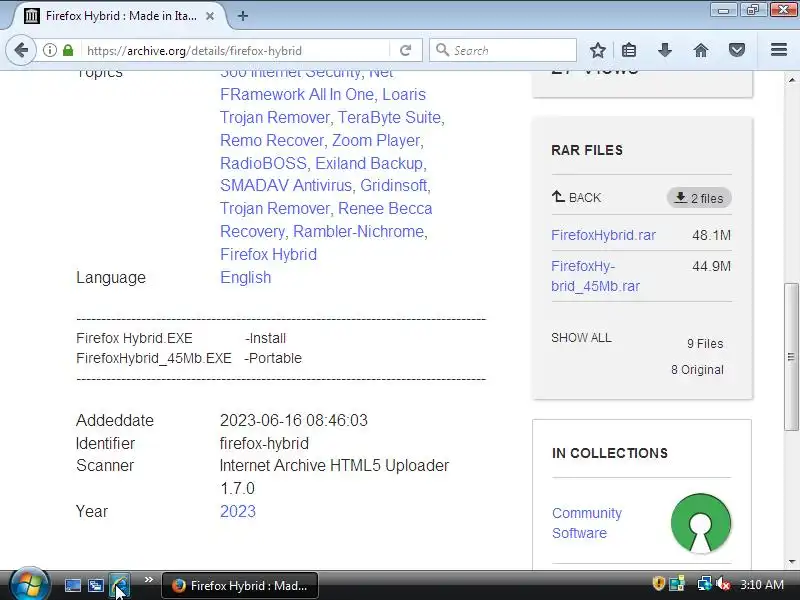Viewport: 800px width, 600px height.
Task: Launch Internet Explorer from quick launch
Action: point(120,585)
